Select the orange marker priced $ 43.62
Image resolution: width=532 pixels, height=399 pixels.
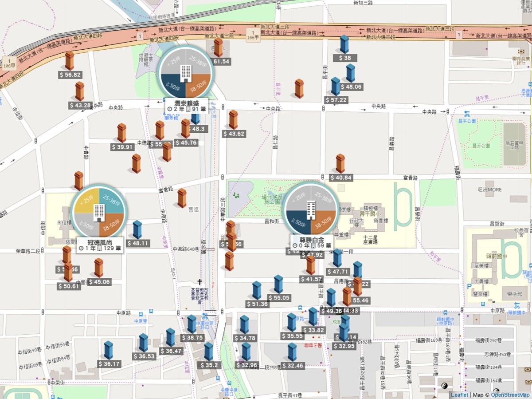tap(233, 119)
